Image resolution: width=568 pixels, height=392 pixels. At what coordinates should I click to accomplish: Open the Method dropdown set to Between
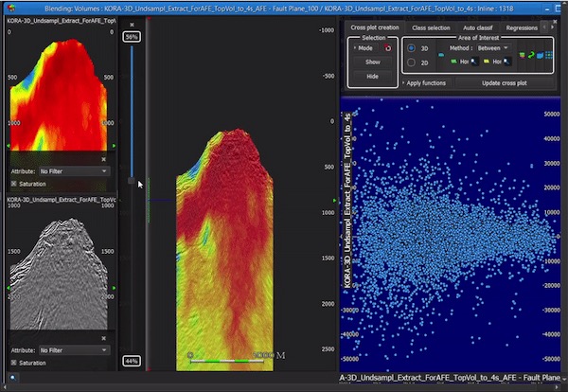(x=492, y=48)
